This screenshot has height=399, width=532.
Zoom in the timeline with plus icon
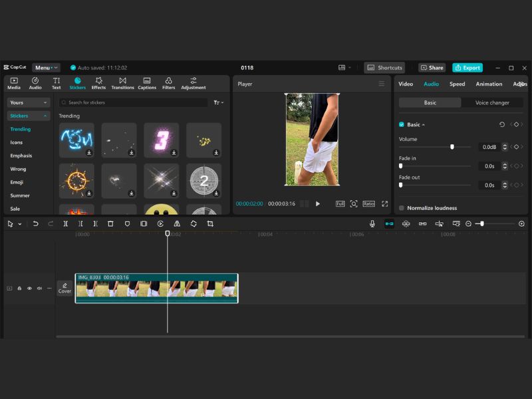click(x=521, y=224)
